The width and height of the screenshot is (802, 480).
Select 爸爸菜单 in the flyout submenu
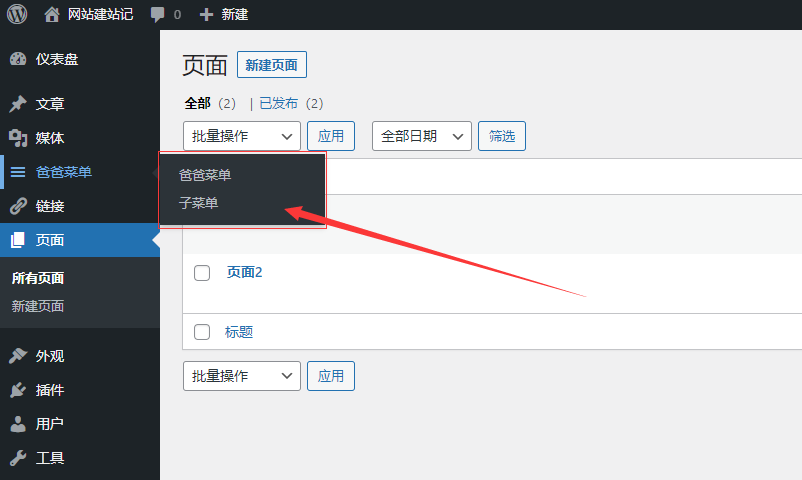pos(205,175)
